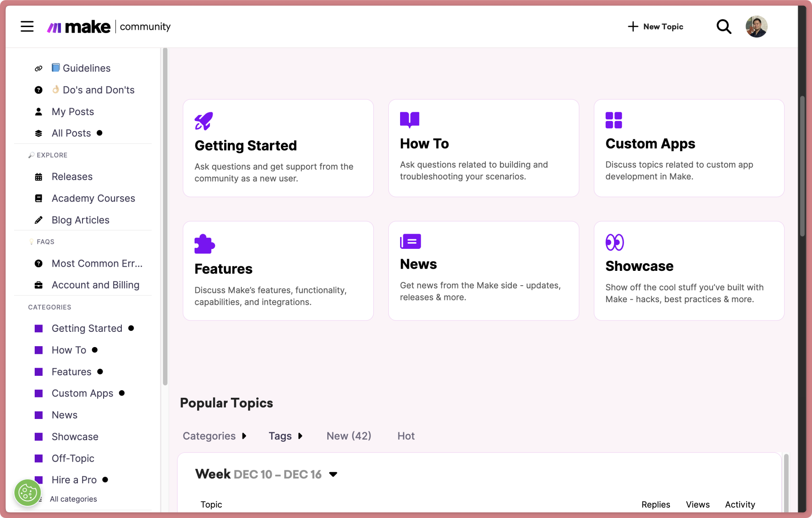The height and width of the screenshot is (518, 812).
Task: Open the search panel
Action: 724,26
